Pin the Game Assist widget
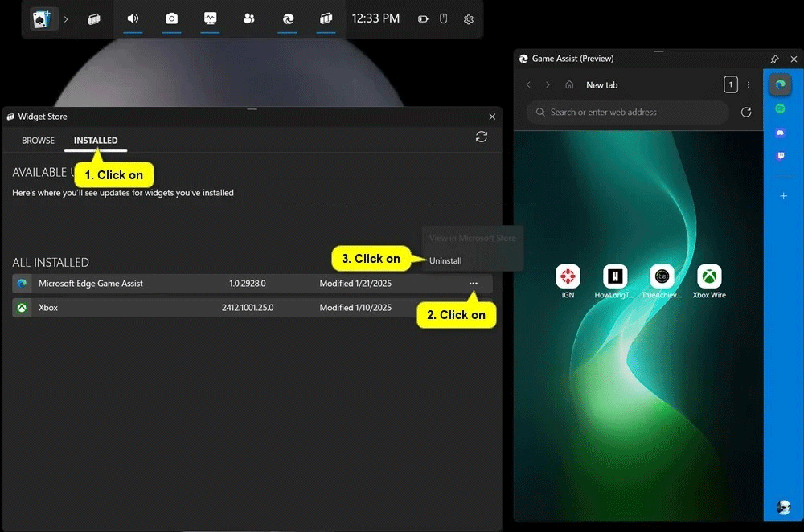The image size is (804, 532). pyautogui.click(x=773, y=59)
